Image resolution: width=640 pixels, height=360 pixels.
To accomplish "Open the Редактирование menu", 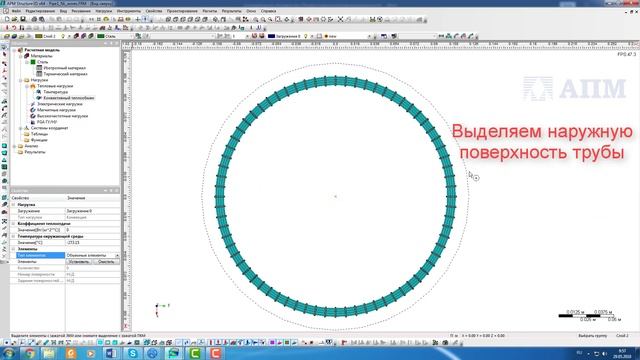I will (x=40, y=11).
